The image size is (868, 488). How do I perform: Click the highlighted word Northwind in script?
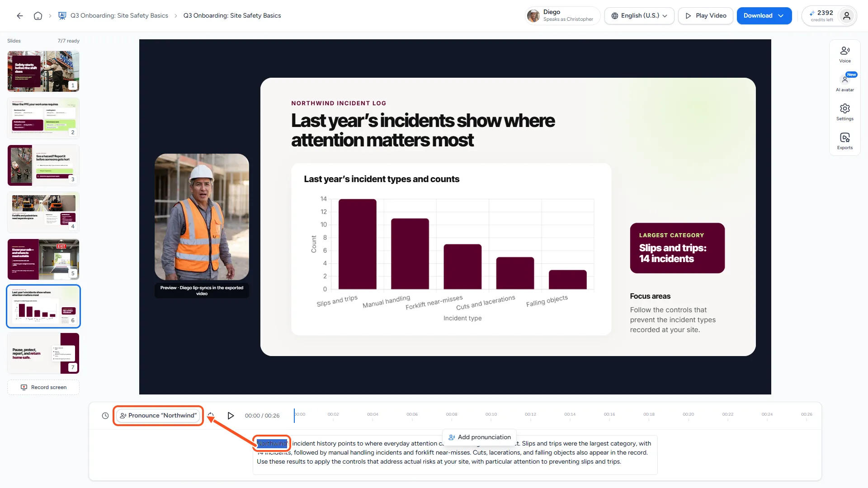pos(272,444)
